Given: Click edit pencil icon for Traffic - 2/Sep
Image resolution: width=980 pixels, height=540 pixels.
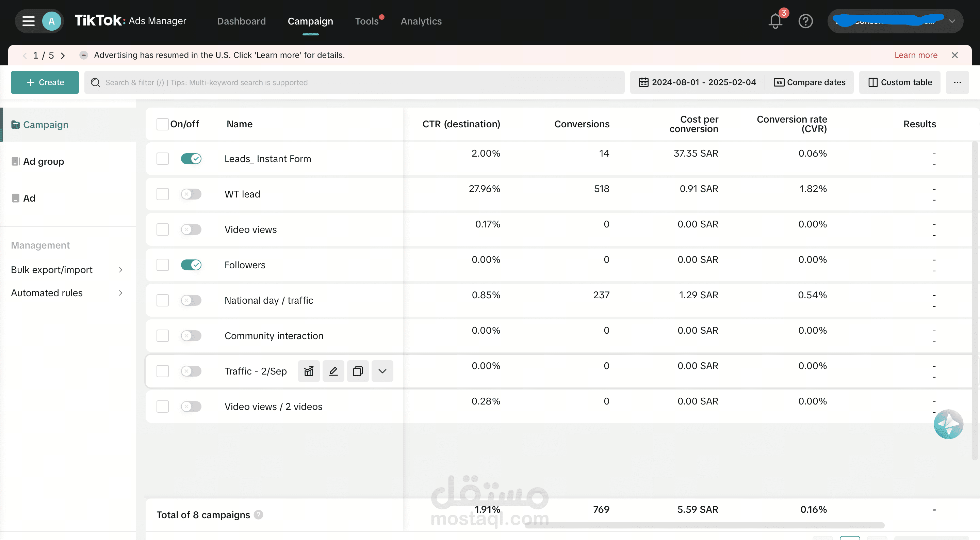Looking at the screenshot, I should pos(333,371).
